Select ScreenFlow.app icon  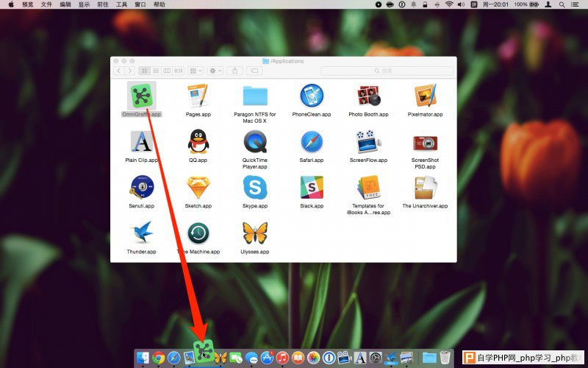pos(368,141)
